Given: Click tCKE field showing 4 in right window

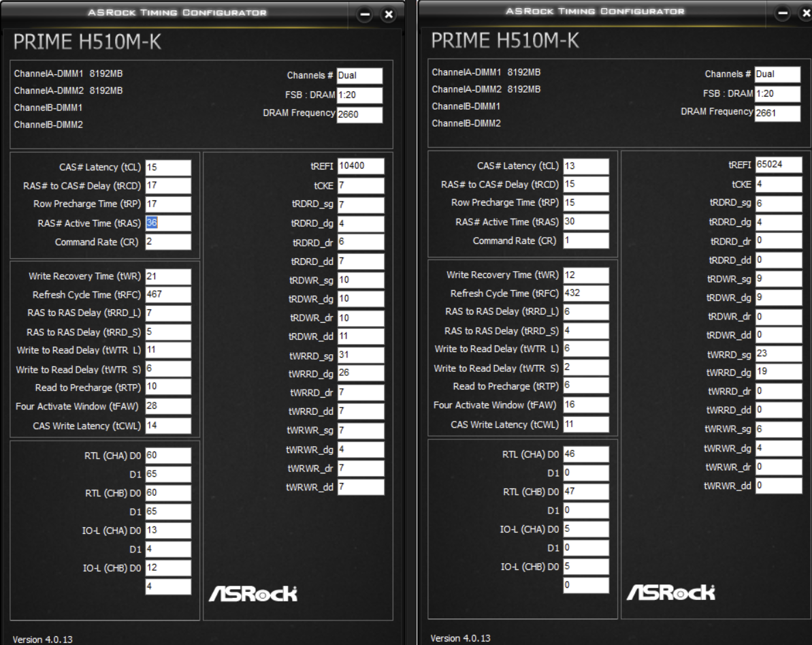Looking at the screenshot, I should (779, 185).
